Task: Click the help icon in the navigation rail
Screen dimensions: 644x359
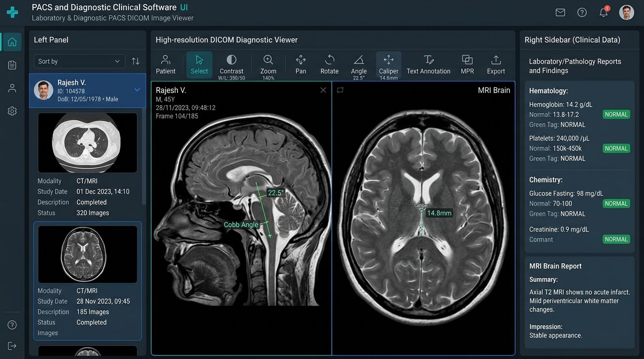Action: click(x=12, y=325)
